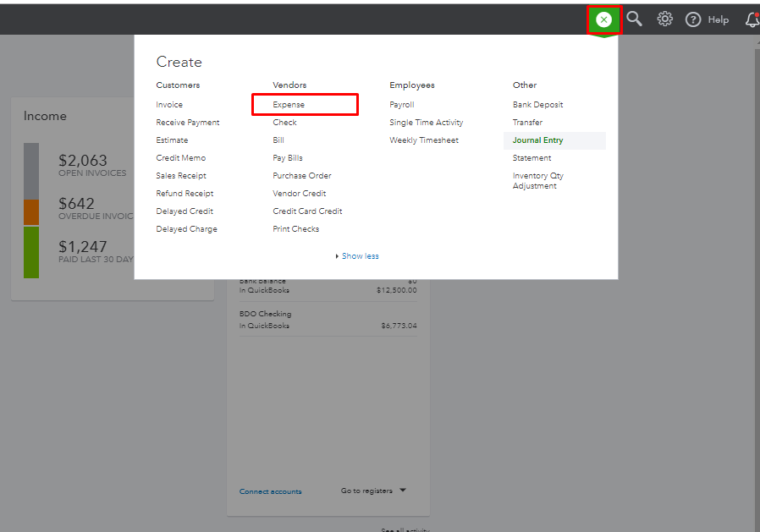Select Receive Payment under Customers
This screenshot has width=760, height=532.
[188, 123]
